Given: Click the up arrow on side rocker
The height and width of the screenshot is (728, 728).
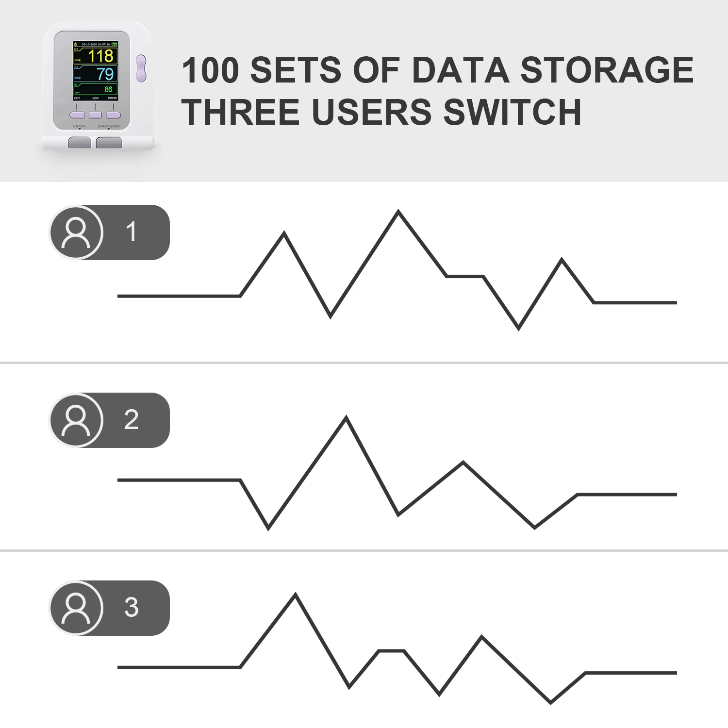Looking at the screenshot, I should (x=141, y=61).
